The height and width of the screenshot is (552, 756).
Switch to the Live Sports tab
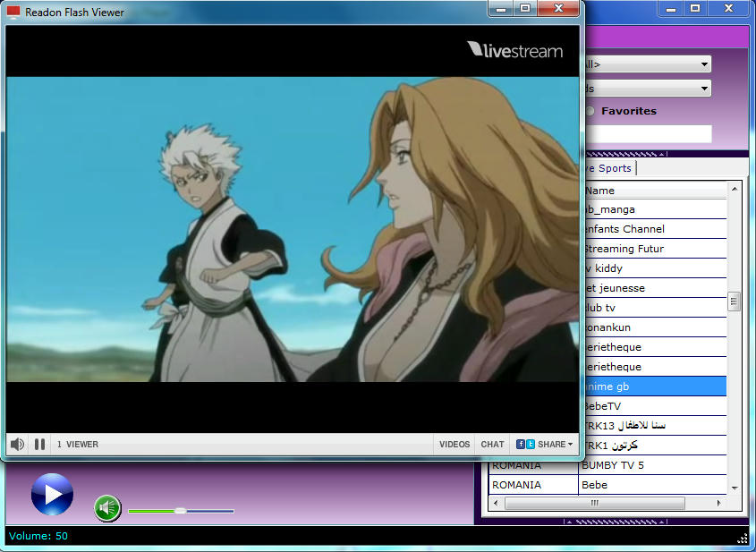point(609,168)
